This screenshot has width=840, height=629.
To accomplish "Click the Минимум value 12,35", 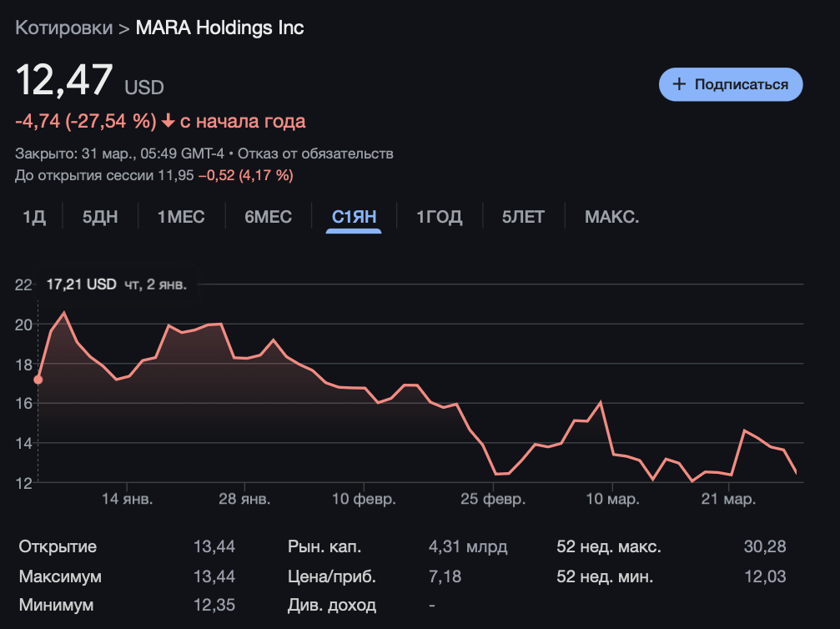I will pyautogui.click(x=214, y=605).
